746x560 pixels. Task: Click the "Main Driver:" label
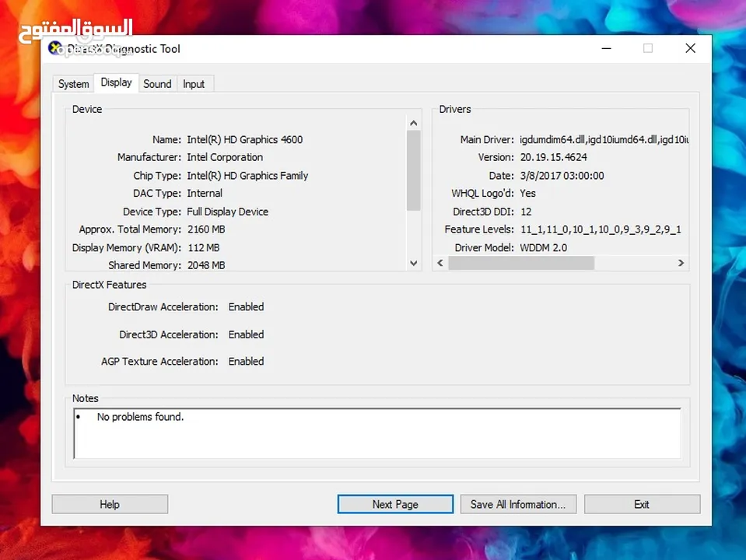tap(487, 140)
